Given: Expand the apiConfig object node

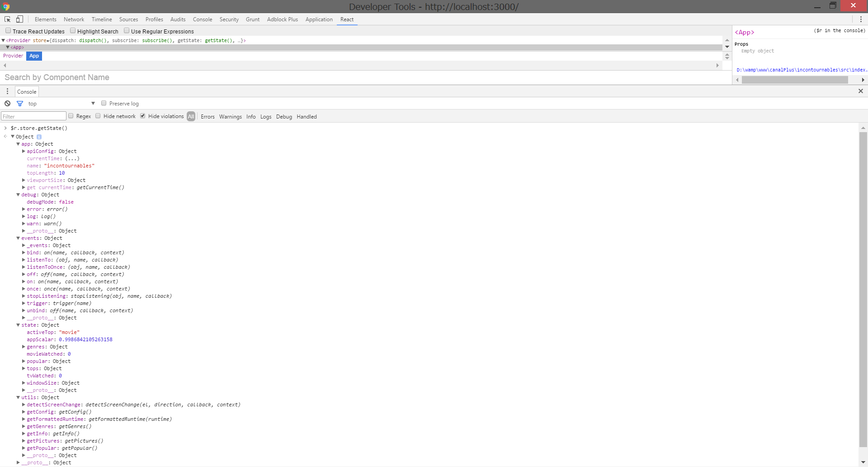Looking at the screenshot, I should click(x=24, y=151).
